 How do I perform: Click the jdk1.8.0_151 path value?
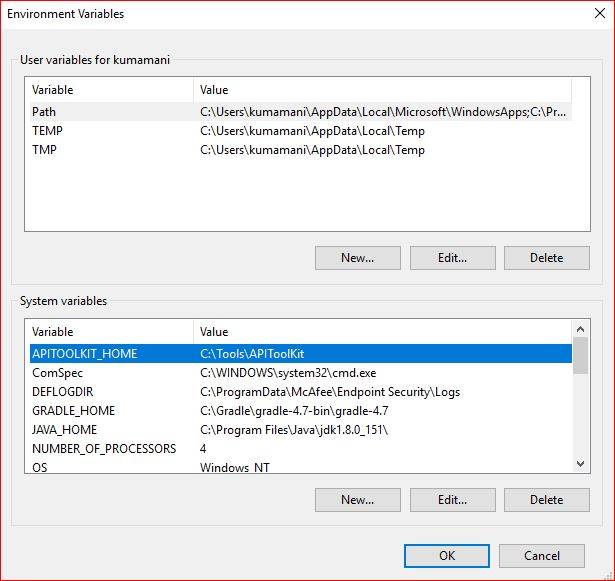294,430
